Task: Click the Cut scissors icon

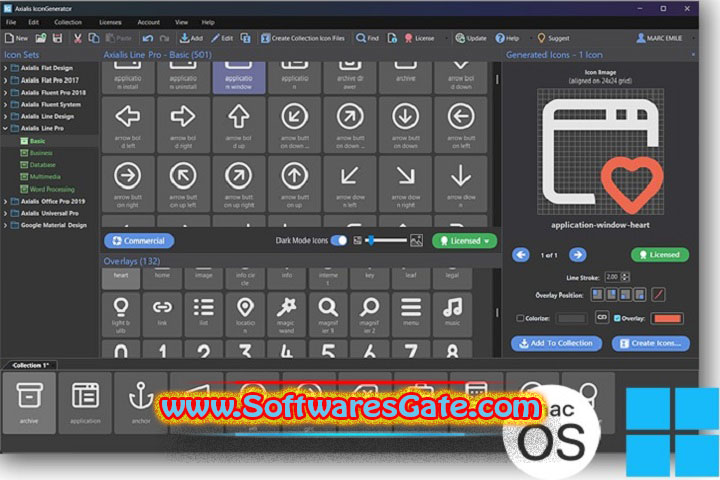Action: pyautogui.click(x=78, y=38)
